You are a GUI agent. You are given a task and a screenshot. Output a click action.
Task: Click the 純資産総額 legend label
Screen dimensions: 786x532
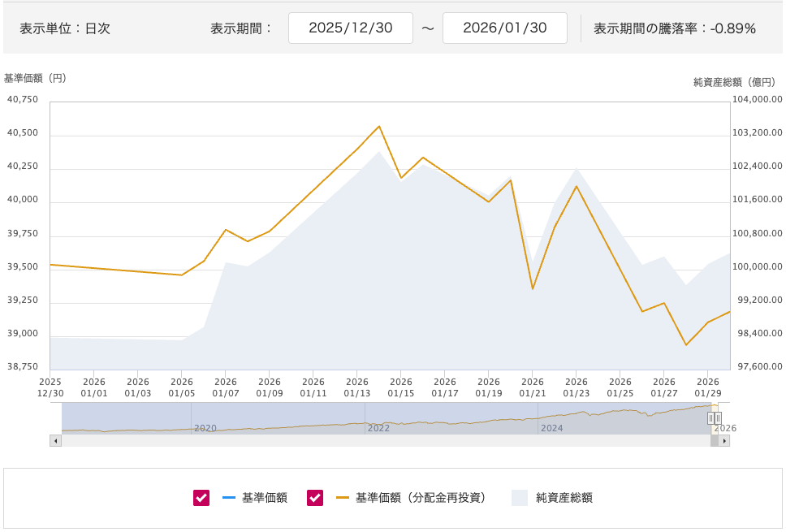click(x=564, y=498)
